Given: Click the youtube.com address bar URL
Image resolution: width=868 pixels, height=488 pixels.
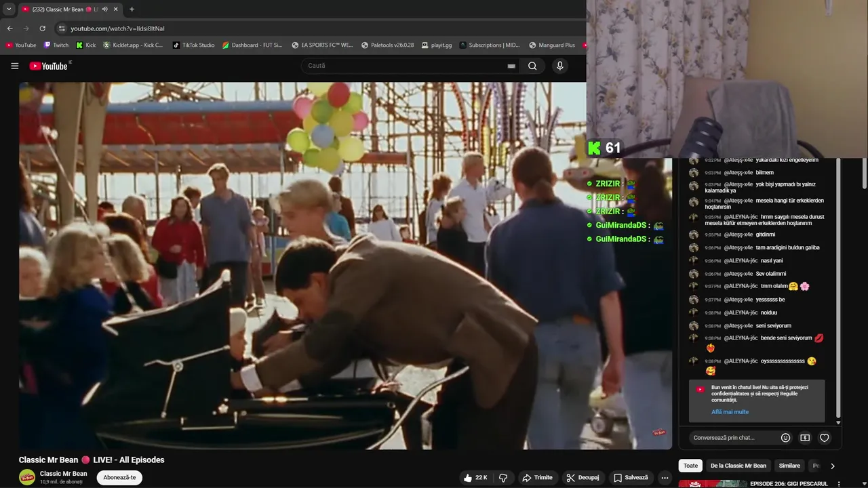Looking at the screenshot, I should coord(117,28).
